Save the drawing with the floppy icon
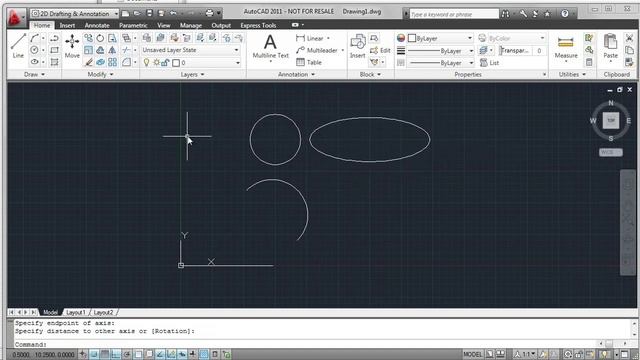 [149, 13]
